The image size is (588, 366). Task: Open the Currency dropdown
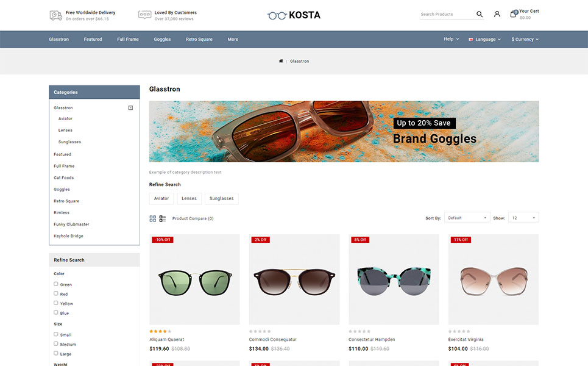525,40
